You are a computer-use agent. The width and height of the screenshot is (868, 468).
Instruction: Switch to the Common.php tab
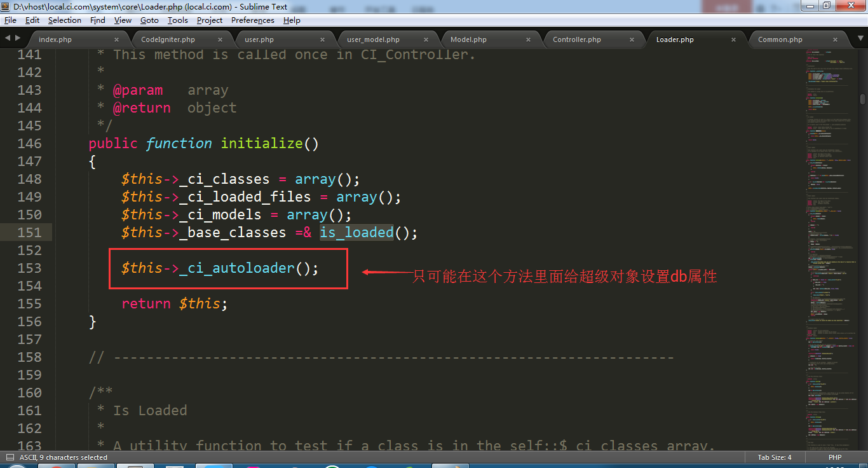click(780, 39)
